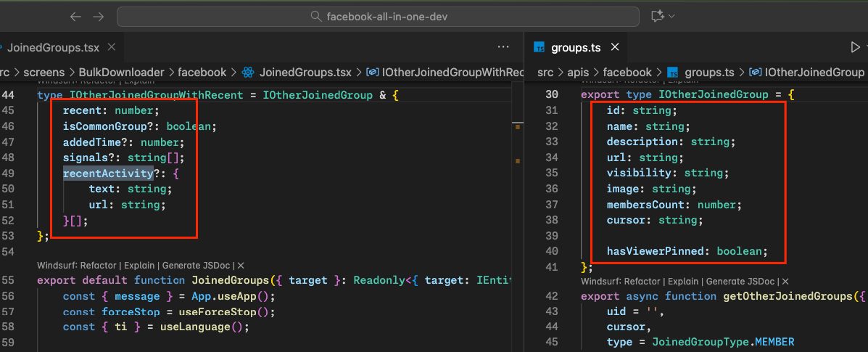Select 'JoinedGroups.tsx' in the breadcrumb
The height and width of the screenshot is (352, 868).
point(305,72)
